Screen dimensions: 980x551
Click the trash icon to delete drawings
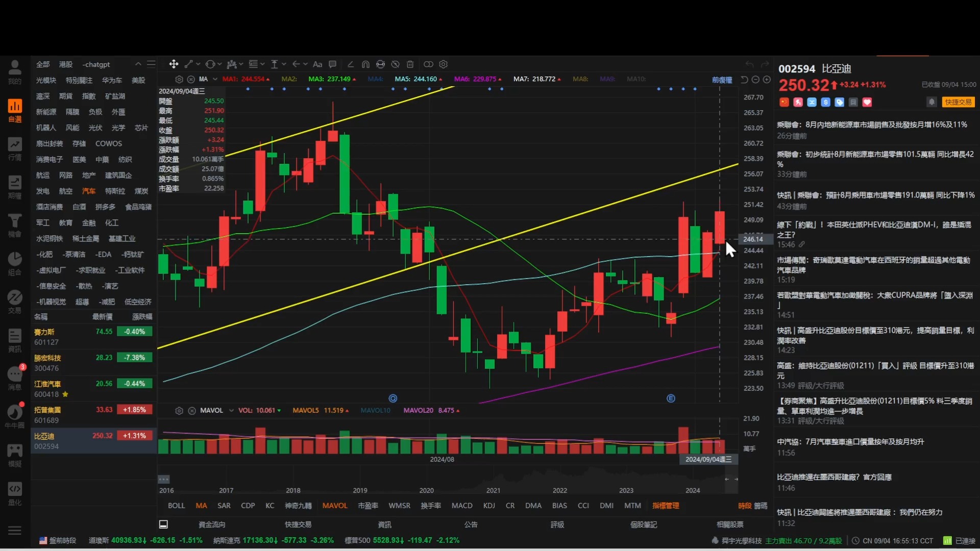pos(410,64)
